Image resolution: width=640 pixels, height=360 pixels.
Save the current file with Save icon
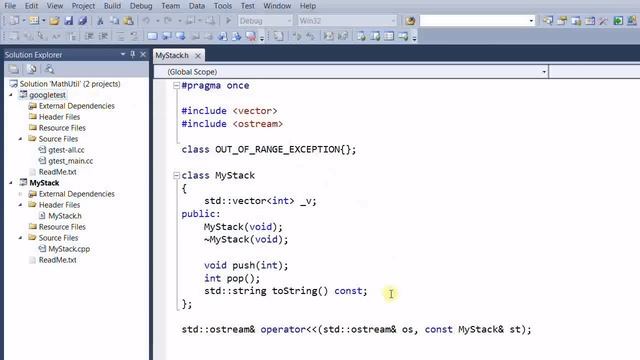[x=69, y=20]
